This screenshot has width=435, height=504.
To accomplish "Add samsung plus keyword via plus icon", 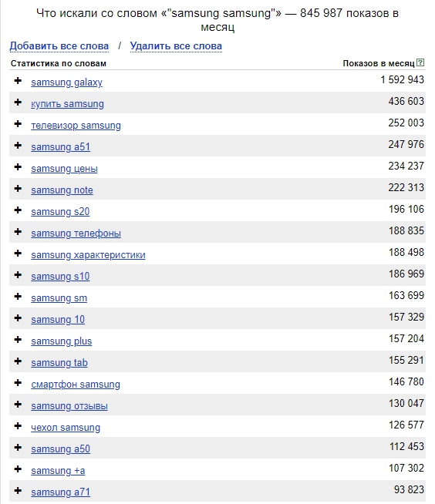I will click(x=18, y=339).
